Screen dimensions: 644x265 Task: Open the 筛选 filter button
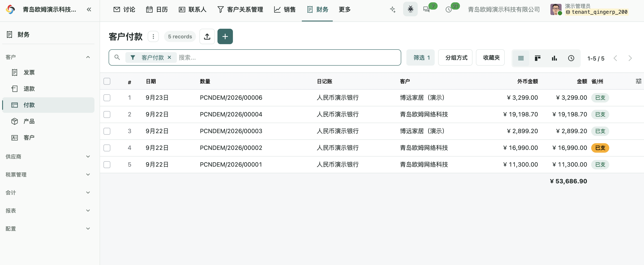point(421,58)
